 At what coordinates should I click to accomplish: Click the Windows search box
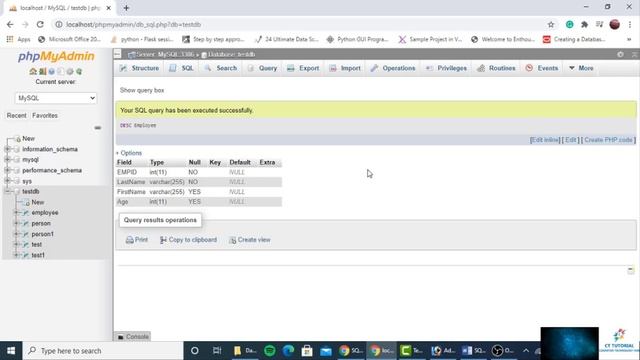pyautogui.click(x=103, y=351)
